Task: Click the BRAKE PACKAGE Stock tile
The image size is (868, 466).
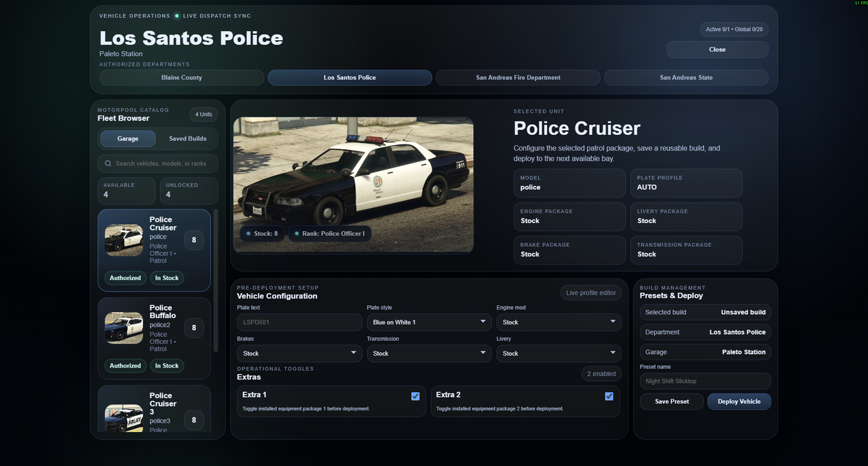Action: 569,250
